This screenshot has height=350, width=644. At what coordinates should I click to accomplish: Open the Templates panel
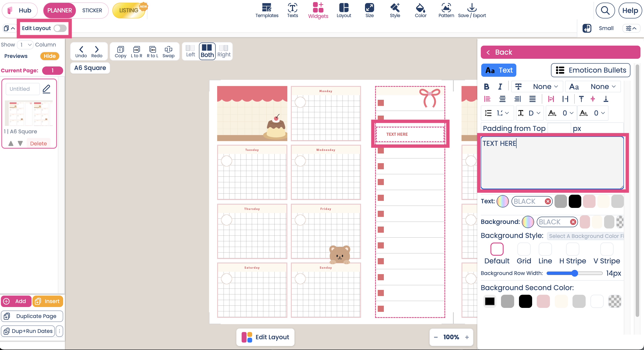(267, 11)
